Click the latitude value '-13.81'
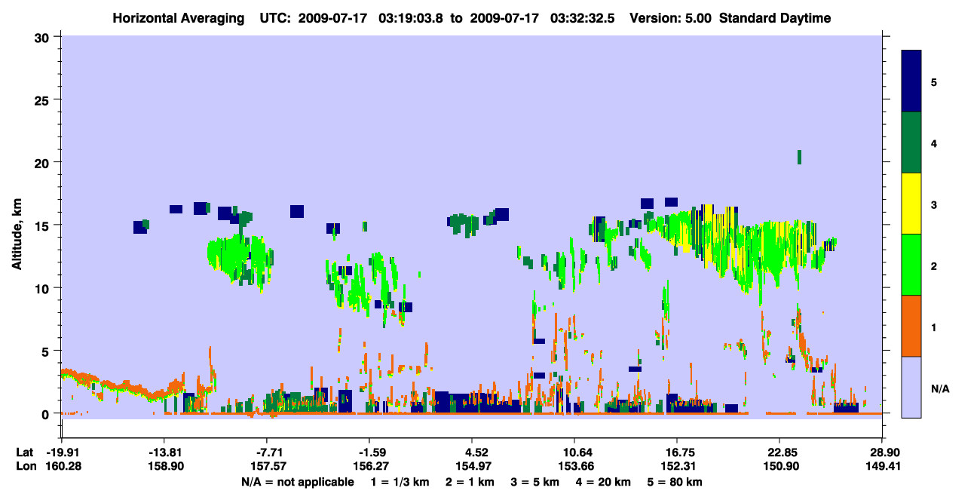 click(x=164, y=452)
